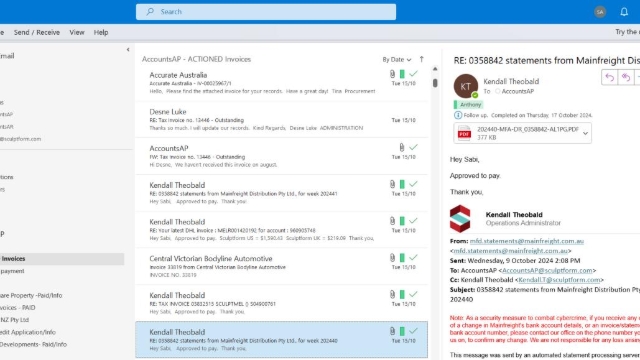Select the NZ Pty Ltd folder
The image size is (640, 360).
click(15, 320)
